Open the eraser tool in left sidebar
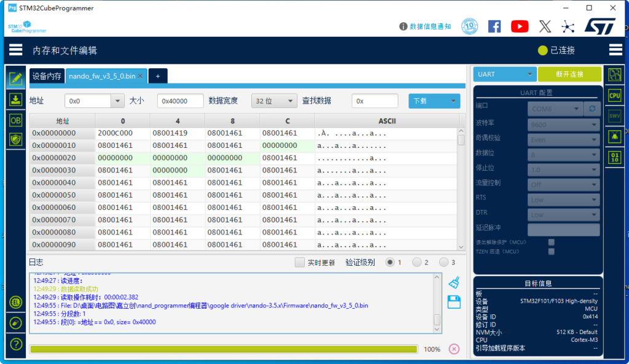This screenshot has height=364, width=629. tap(15, 323)
